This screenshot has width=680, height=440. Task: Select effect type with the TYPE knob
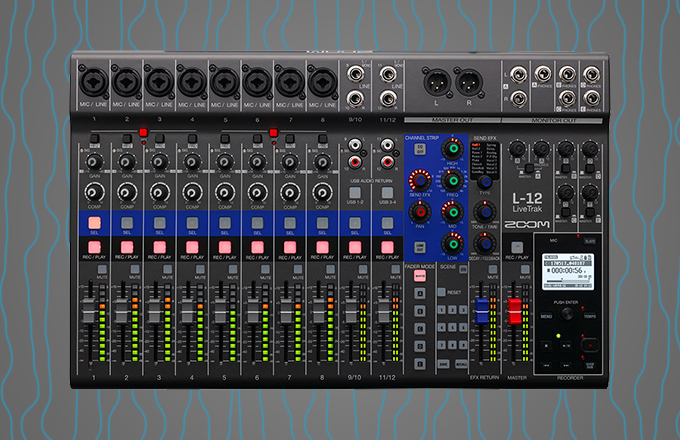coord(484,181)
